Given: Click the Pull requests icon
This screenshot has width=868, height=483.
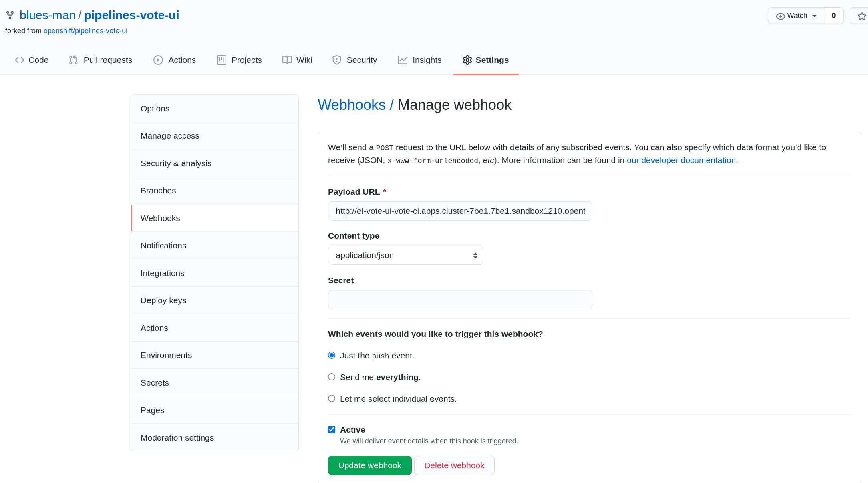Looking at the screenshot, I should (73, 60).
